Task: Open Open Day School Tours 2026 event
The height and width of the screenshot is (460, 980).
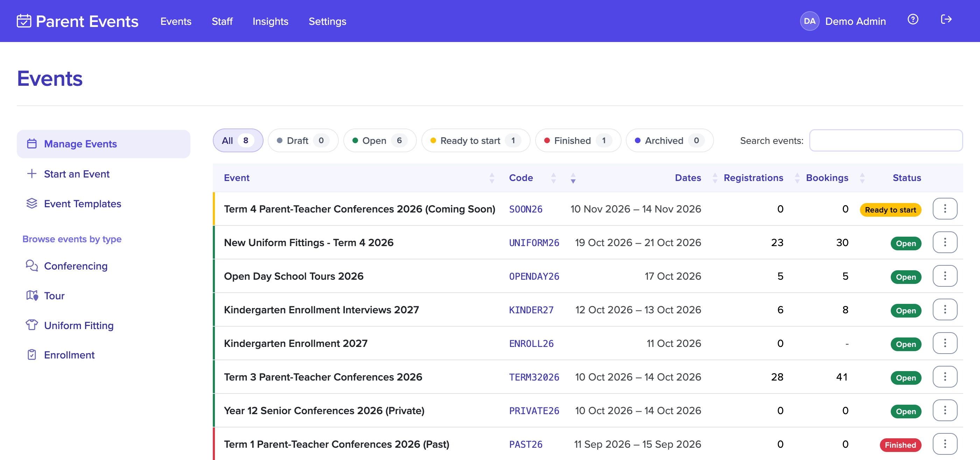Action: (x=294, y=276)
